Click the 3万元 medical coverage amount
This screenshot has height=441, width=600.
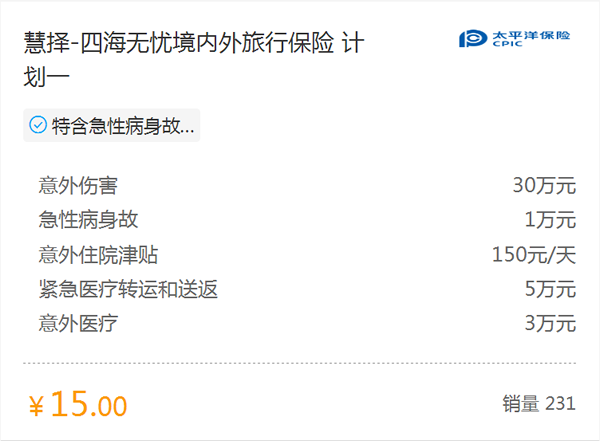pyautogui.click(x=550, y=323)
